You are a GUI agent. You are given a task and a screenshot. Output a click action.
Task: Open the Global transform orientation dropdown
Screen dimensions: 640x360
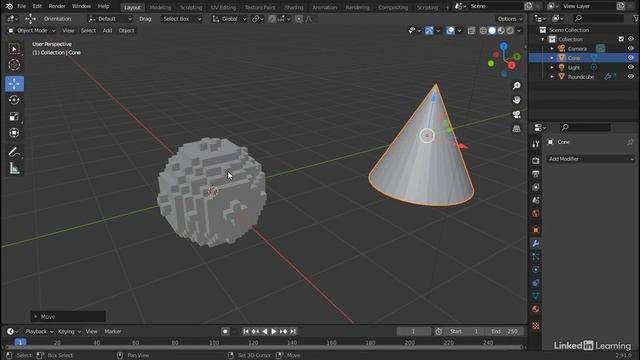[x=229, y=19]
